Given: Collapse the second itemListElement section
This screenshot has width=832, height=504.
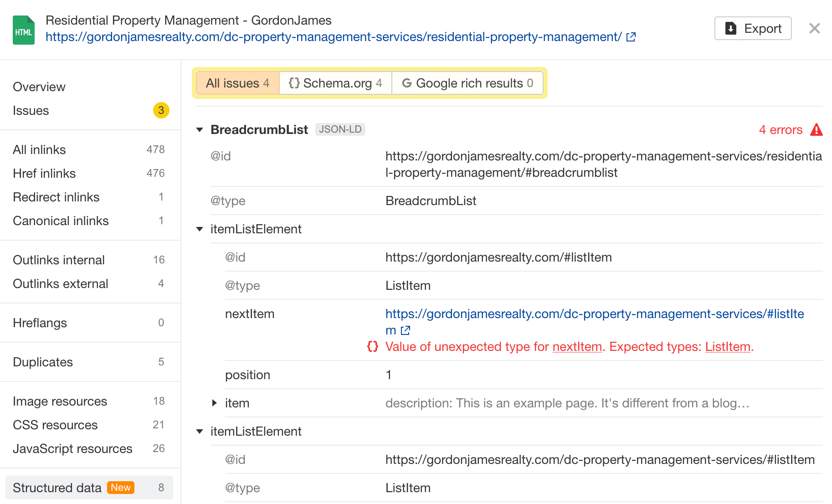Looking at the screenshot, I should (199, 431).
